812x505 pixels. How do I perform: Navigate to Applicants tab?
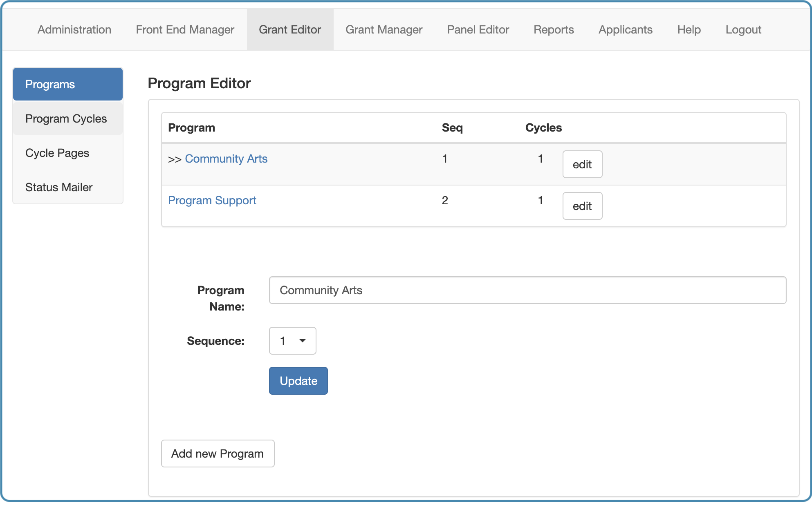pyautogui.click(x=625, y=30)
